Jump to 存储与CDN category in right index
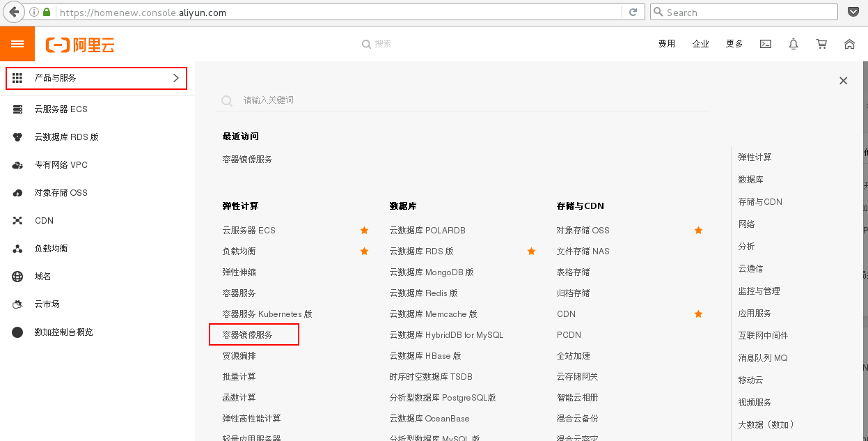The image size is (868, 441). coord(760,202)
